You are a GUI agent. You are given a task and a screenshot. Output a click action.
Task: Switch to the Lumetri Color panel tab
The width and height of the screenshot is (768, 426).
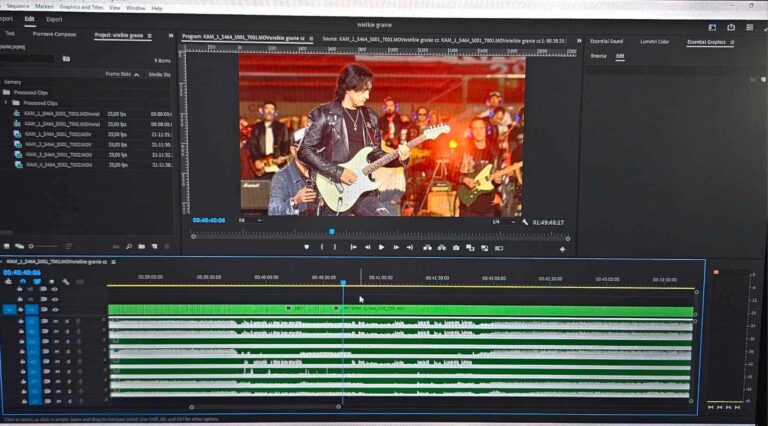click(654, 42)
